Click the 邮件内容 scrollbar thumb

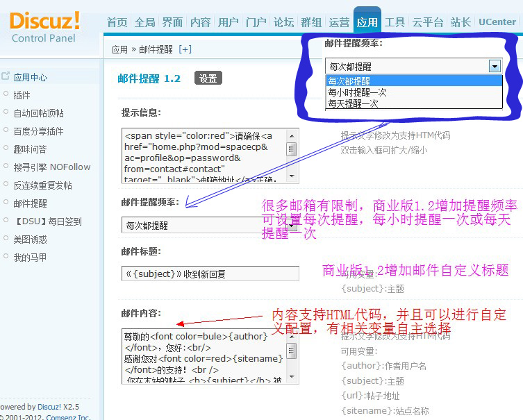tap(292, 351)
